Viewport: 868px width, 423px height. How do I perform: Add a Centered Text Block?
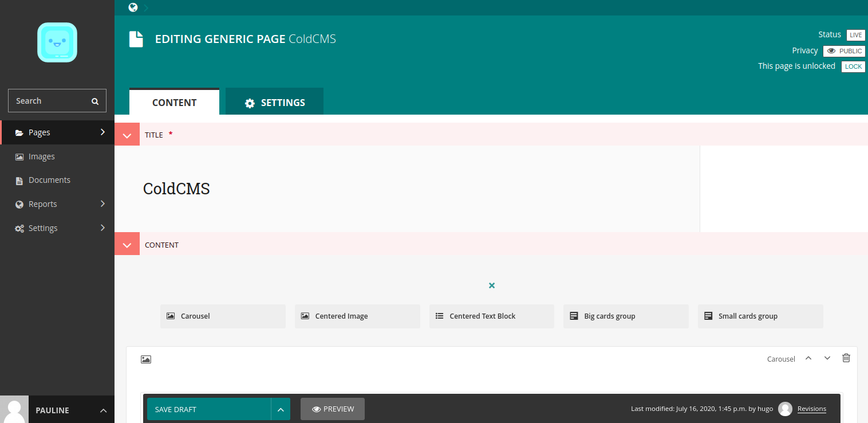click(x=491, y=316)
